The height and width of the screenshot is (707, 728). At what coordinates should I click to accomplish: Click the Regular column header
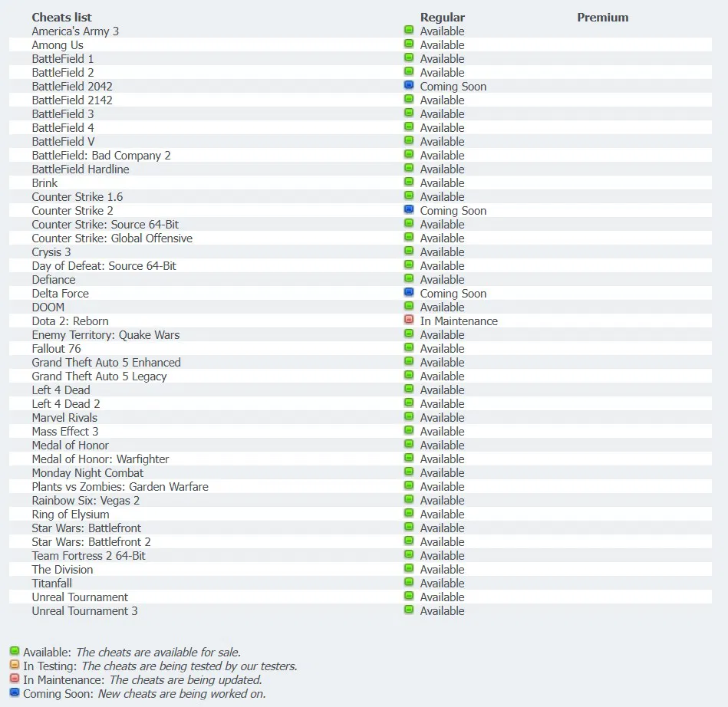click(443, 17)
